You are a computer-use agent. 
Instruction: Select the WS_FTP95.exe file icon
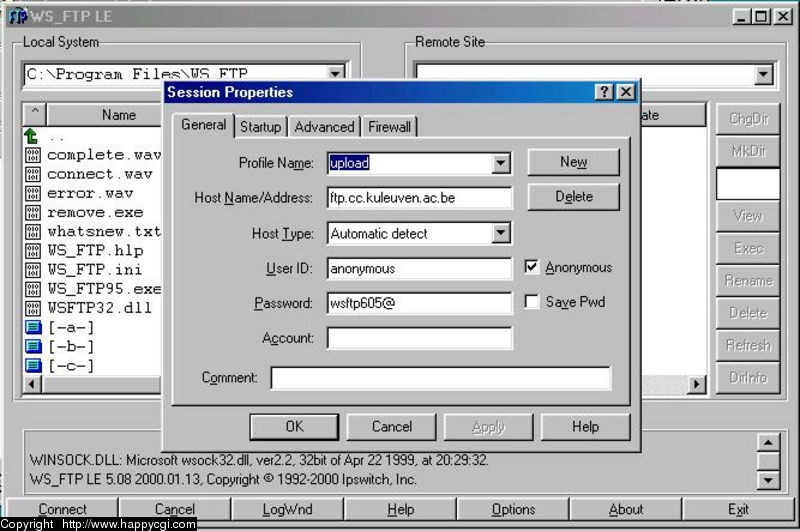(33, 289)
